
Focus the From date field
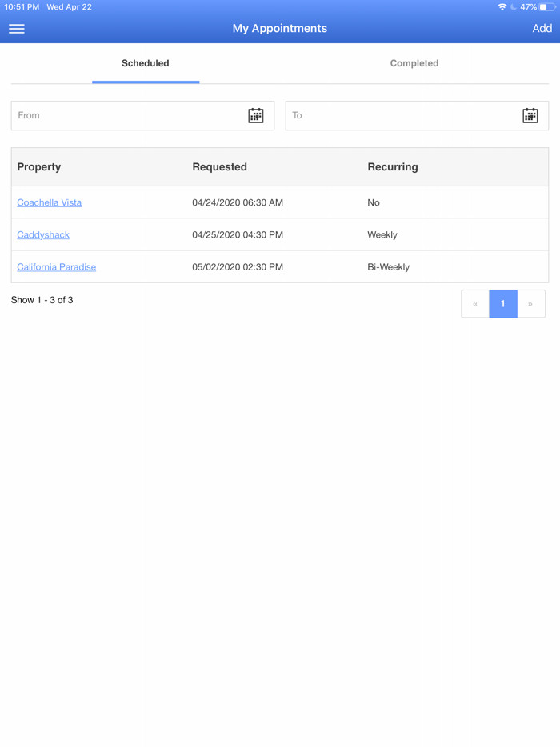tap(142, 115)
